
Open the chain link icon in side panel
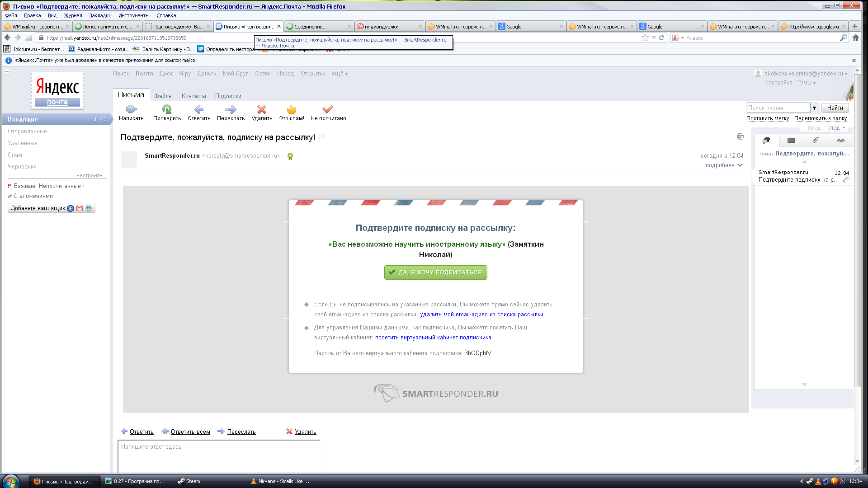point(841,141)
